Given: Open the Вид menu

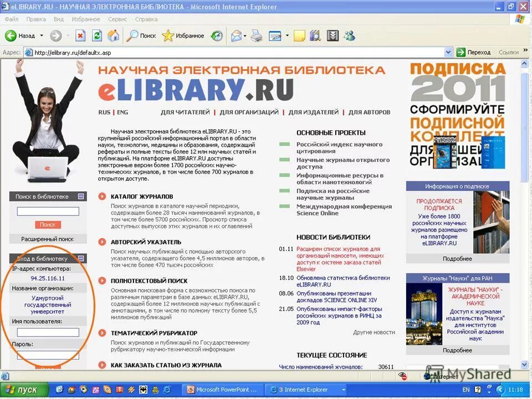Looking at the screenshot, I should 59,19.
